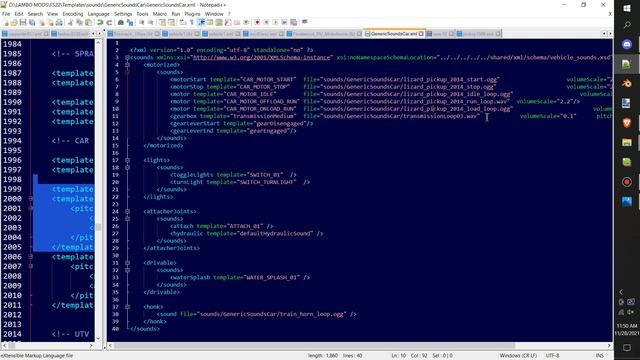Click the Copy toolbar icon
The width and height of the screenshot is (640, 360).
pyautogui.click(x=79, y=22)
